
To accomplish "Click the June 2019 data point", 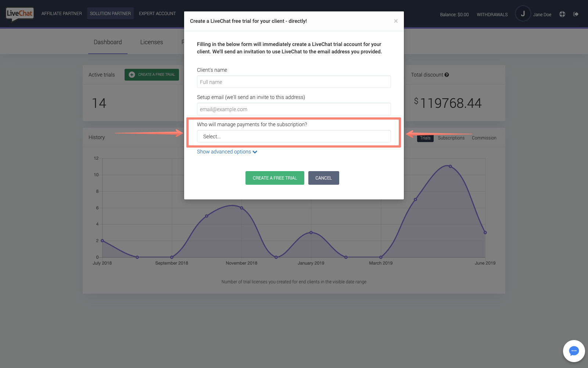I will 485,233.
